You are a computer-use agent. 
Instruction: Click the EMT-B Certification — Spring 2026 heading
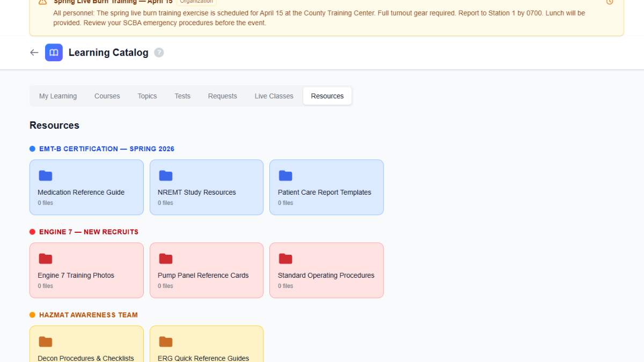pyautogui.click(x=107, y=149)
